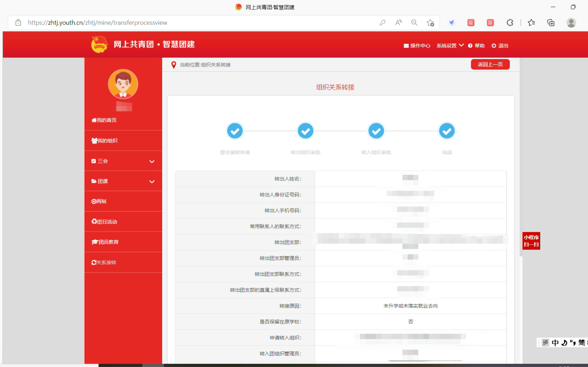Click the 小程序扫一扫 floating button
Image resolution: width=588 pixels, height=367 pixels.
tap(531, 241)
